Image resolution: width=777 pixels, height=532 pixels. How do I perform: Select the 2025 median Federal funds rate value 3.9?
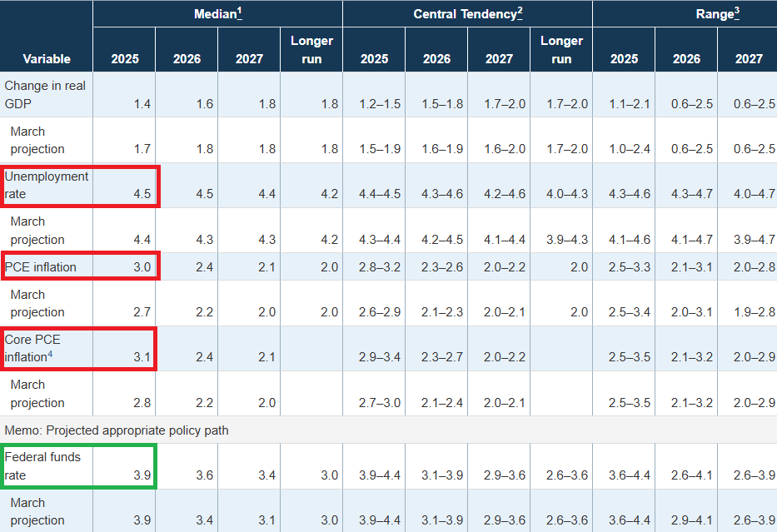142,475
